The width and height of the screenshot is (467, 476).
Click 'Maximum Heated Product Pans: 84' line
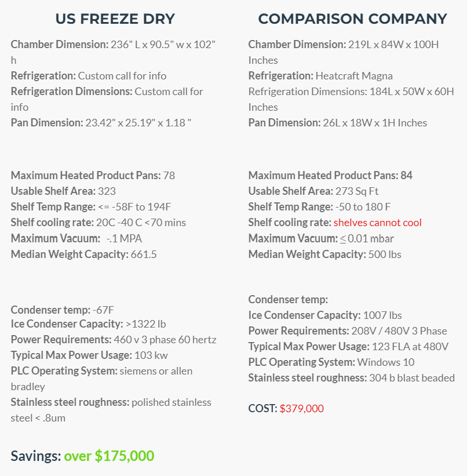click(x=330, y=176)
